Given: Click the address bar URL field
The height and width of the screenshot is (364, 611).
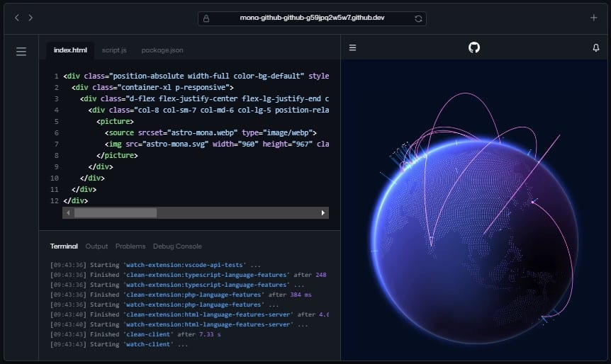Looking at the screenshot, I should tap(312, 18).
